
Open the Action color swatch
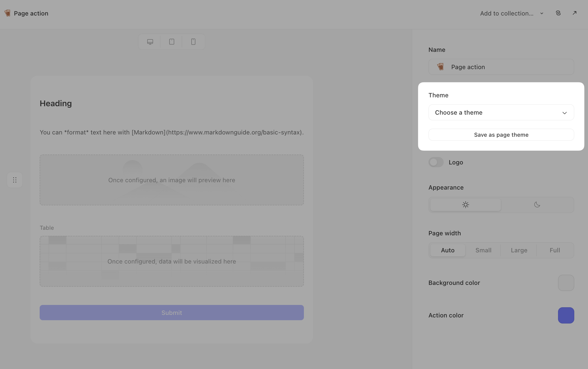566,315
